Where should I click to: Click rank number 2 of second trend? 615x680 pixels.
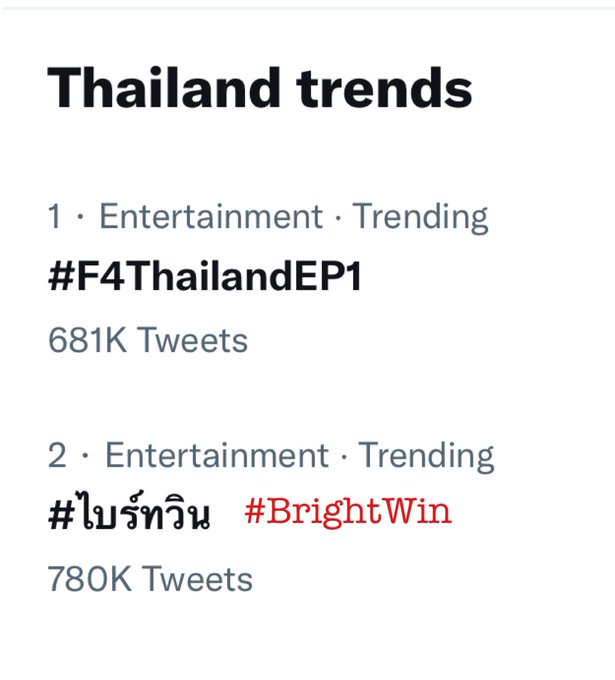[x=57, y=455]
